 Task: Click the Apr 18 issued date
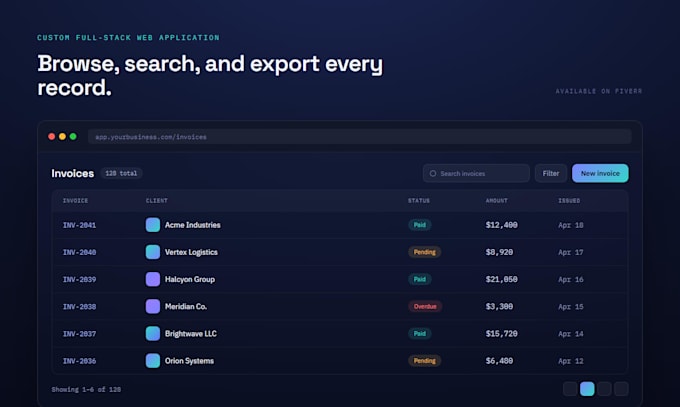pyautogui.click(x=571, y=225)
